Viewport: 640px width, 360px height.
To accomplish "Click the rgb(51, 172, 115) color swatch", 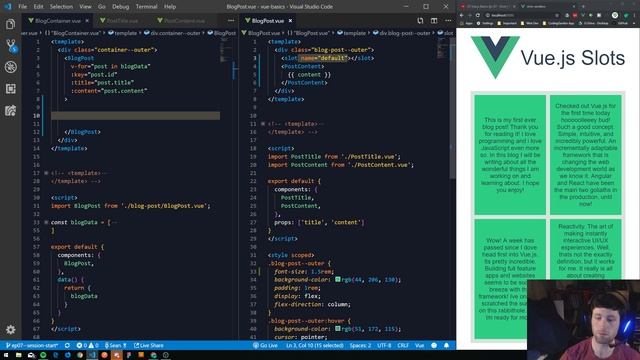I will coord(338,329).
